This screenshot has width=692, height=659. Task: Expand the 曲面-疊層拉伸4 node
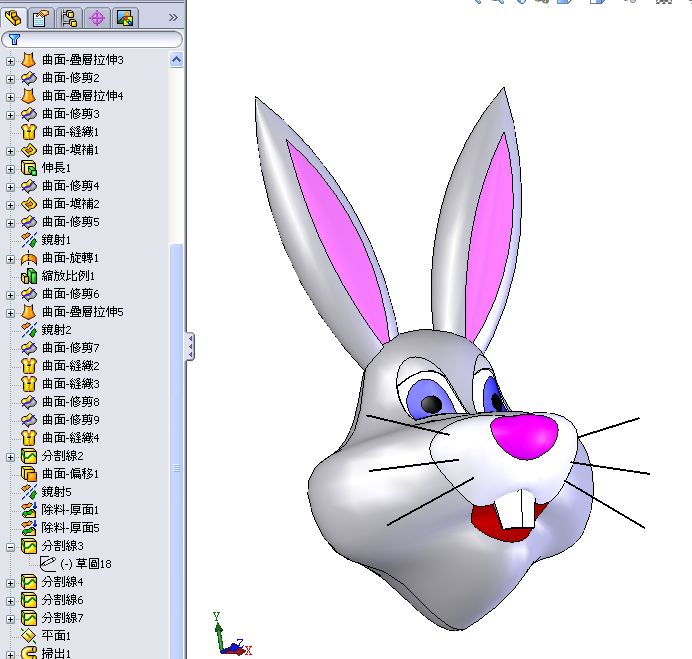click(10, 97)
